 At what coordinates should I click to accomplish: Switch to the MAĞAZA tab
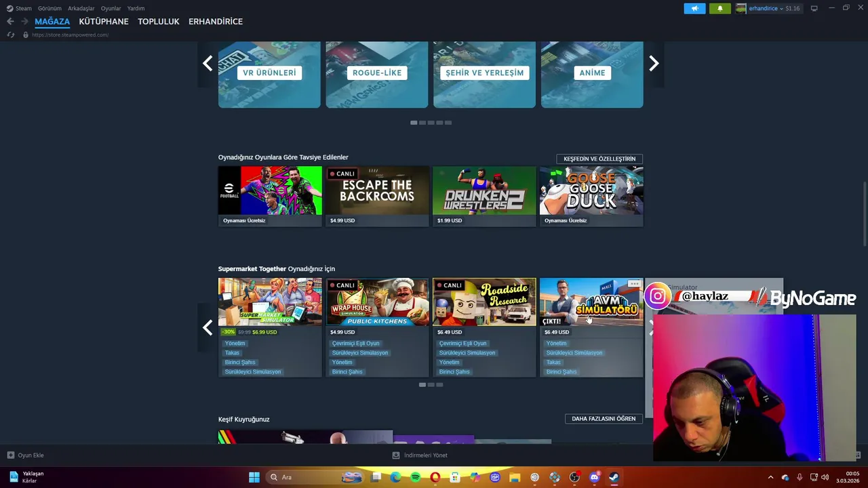point(52,22)
